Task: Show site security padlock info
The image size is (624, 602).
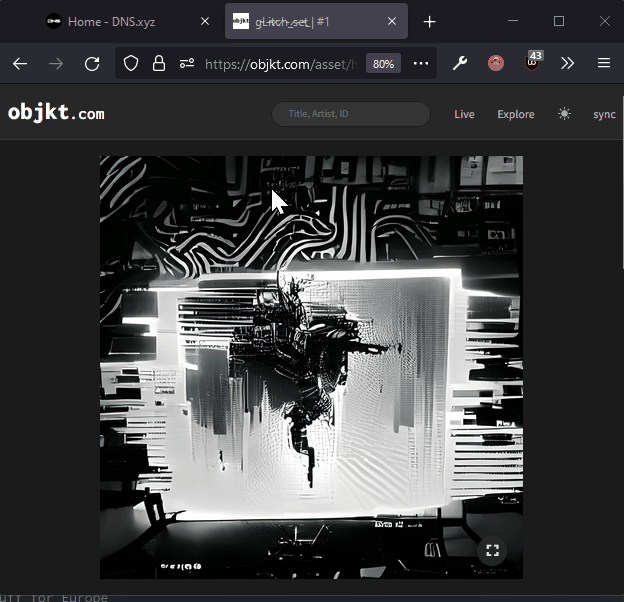Action: (x=159, y=64)
